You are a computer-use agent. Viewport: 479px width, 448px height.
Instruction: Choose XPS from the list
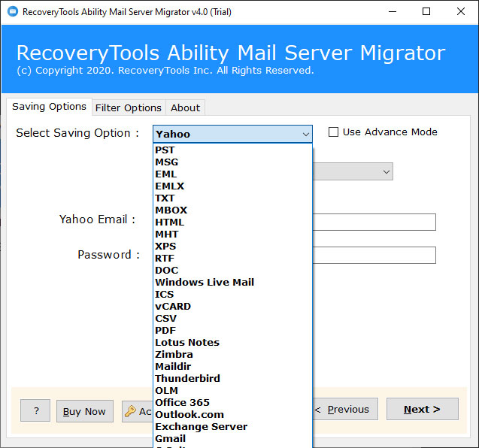(x=232, y=246)
